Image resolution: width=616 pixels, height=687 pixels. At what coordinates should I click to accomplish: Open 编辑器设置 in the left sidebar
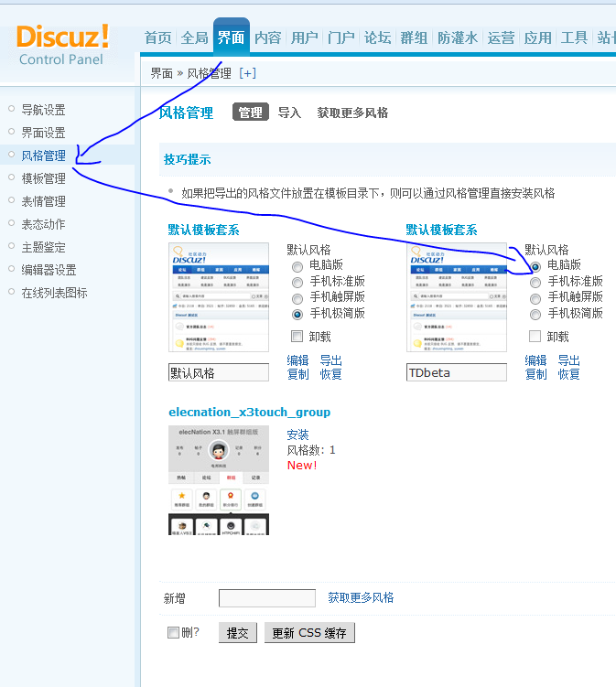(x=49, y=270)
